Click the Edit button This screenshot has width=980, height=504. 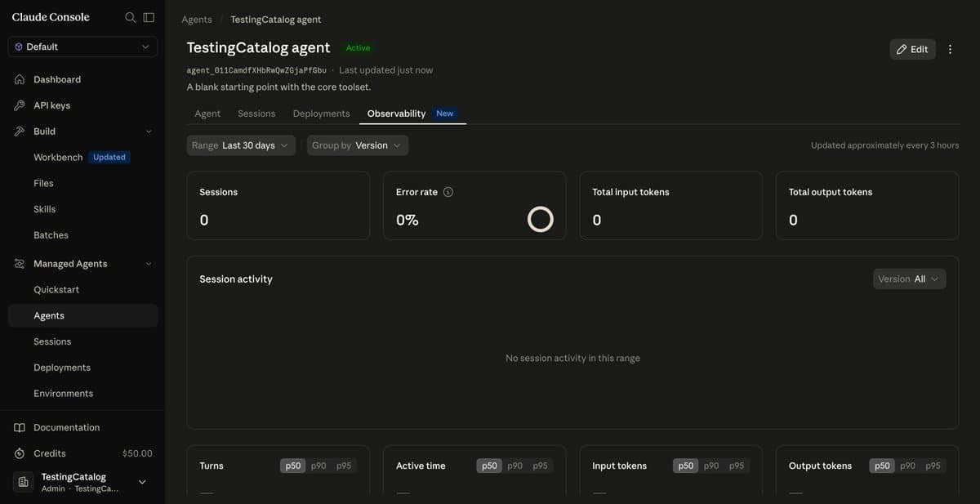coord(912,49)
